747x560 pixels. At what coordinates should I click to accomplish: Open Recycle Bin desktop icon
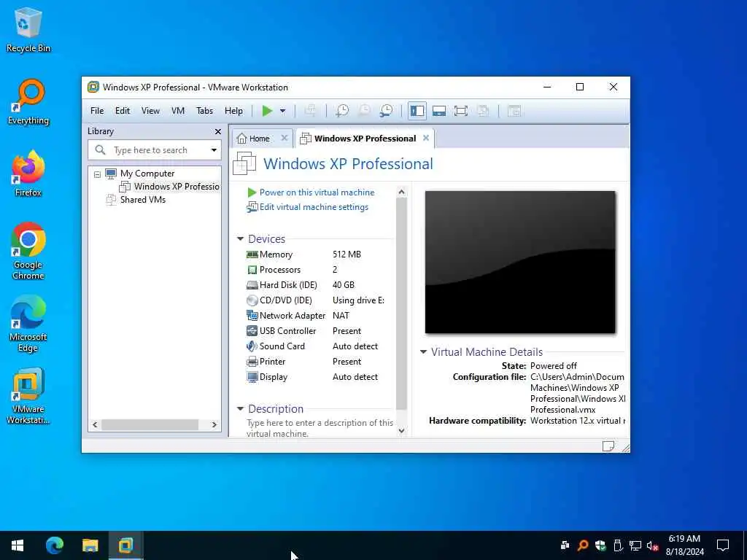point(28,31)
